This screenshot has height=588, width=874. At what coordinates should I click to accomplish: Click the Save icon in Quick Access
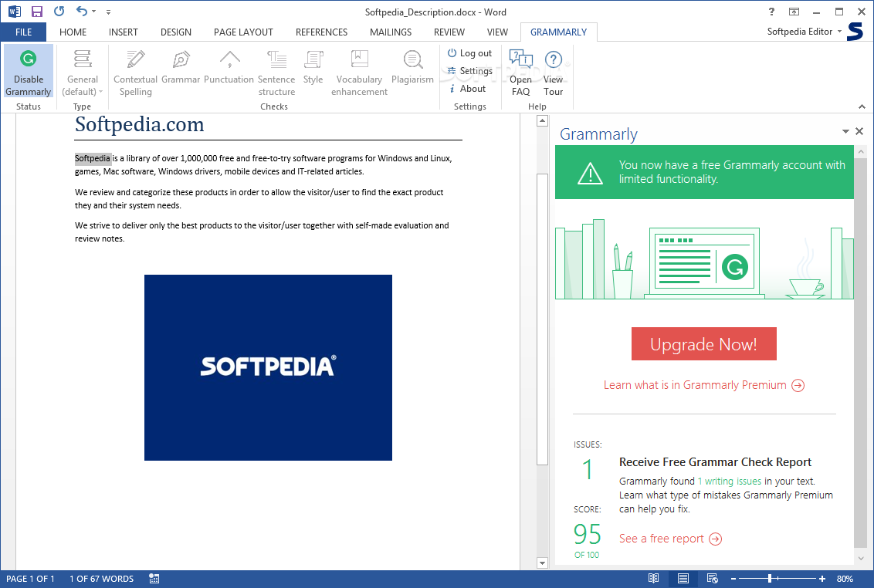click(x=37, y=11)
